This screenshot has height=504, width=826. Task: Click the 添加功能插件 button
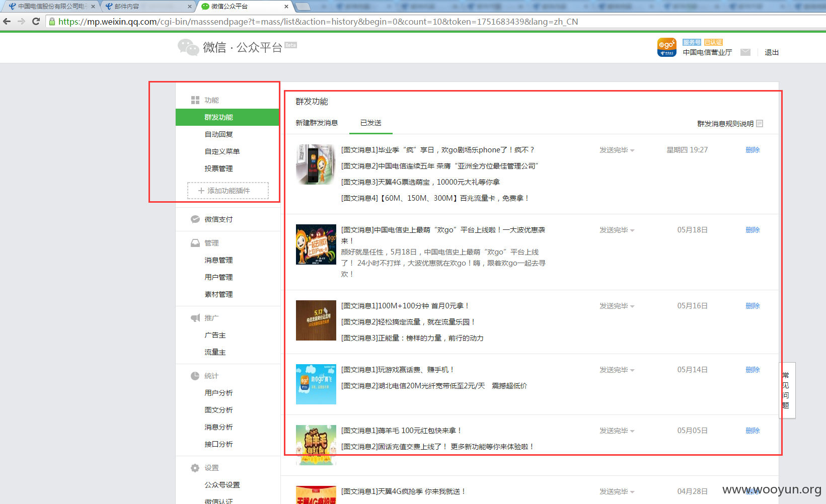pyautogui.click(x=228, y=191)
